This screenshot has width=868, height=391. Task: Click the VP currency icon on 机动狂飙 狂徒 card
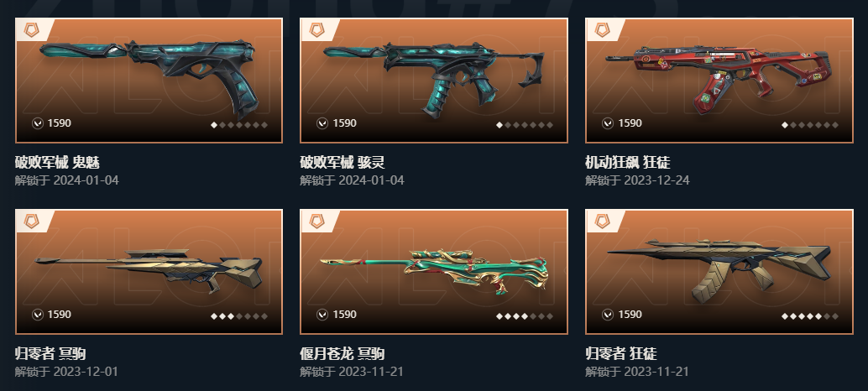click(x=608, y=123)
